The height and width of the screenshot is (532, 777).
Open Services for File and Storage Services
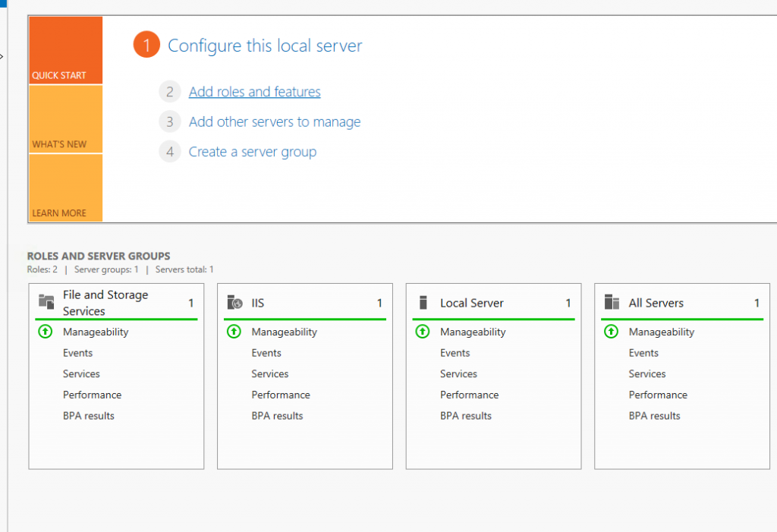click(81, 373)
